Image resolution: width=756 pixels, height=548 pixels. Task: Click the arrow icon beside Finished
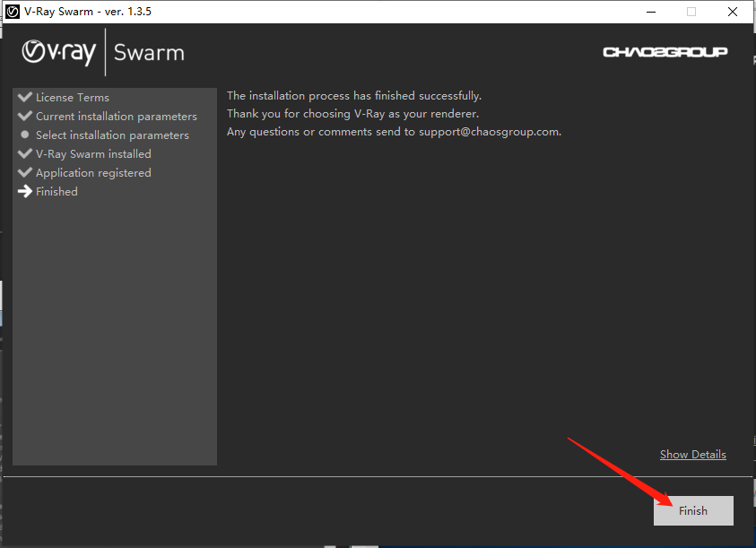click(x=25, y=192)
